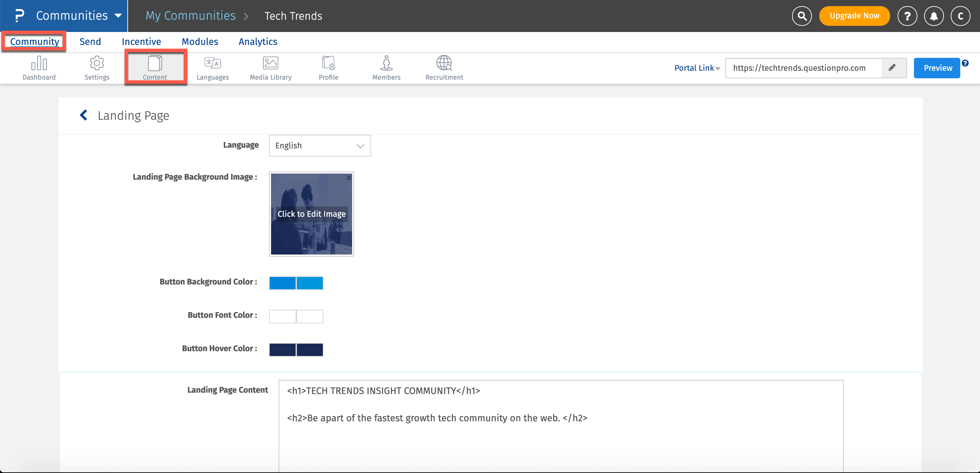Click the Preview button
980x473 pixels.
coord(937,68)
